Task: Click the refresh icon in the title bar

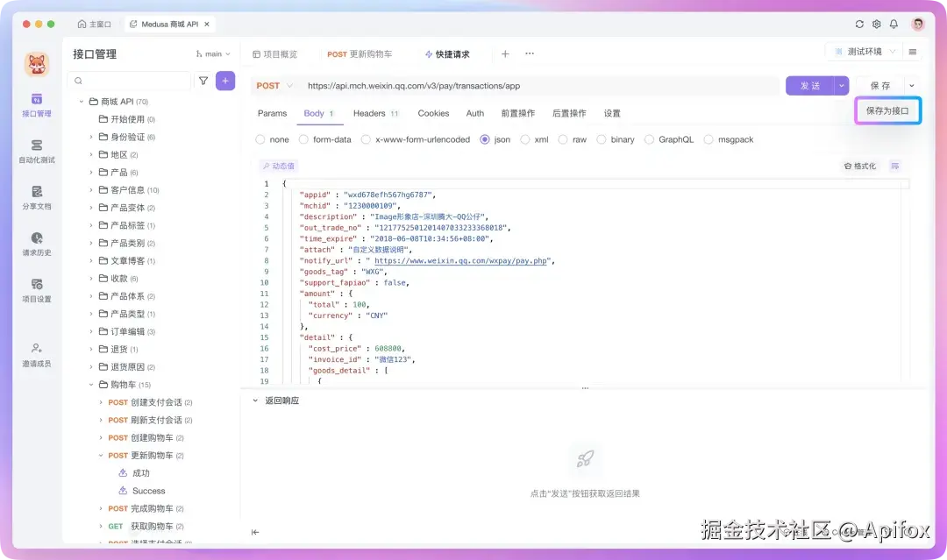Action: [x=859, y=24]
